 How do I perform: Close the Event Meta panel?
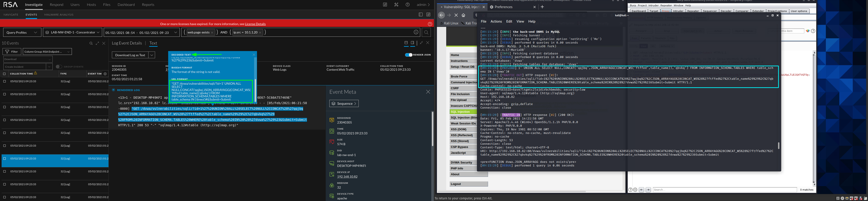pos(428,92)
